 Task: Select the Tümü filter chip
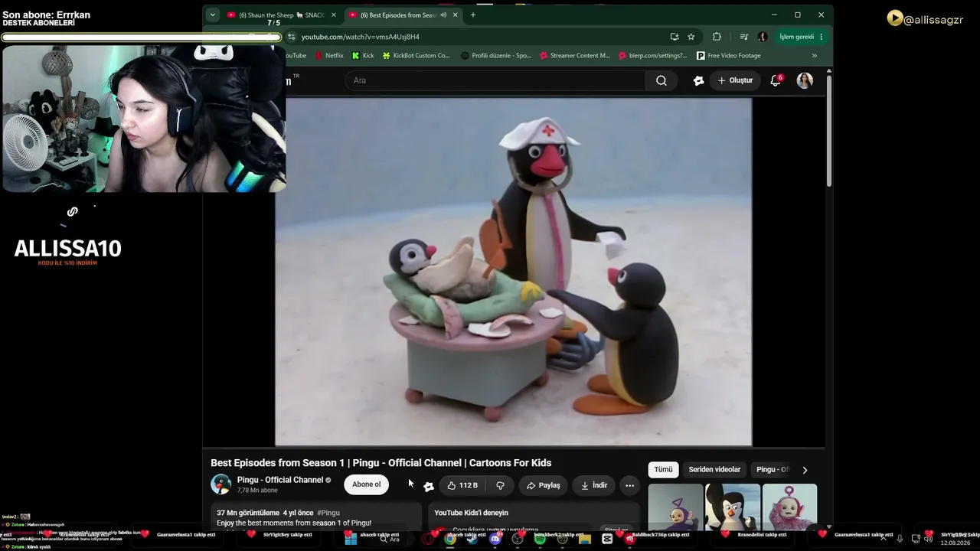coord(663,470)
